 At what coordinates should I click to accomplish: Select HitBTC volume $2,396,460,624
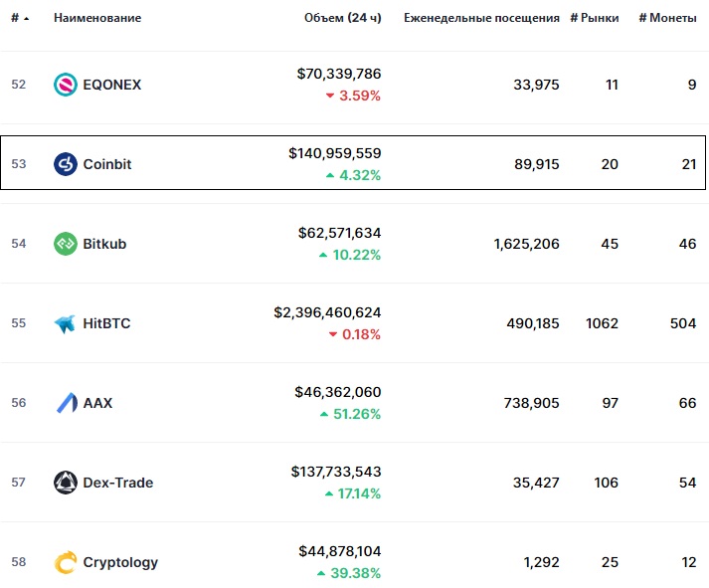(327, 312)
